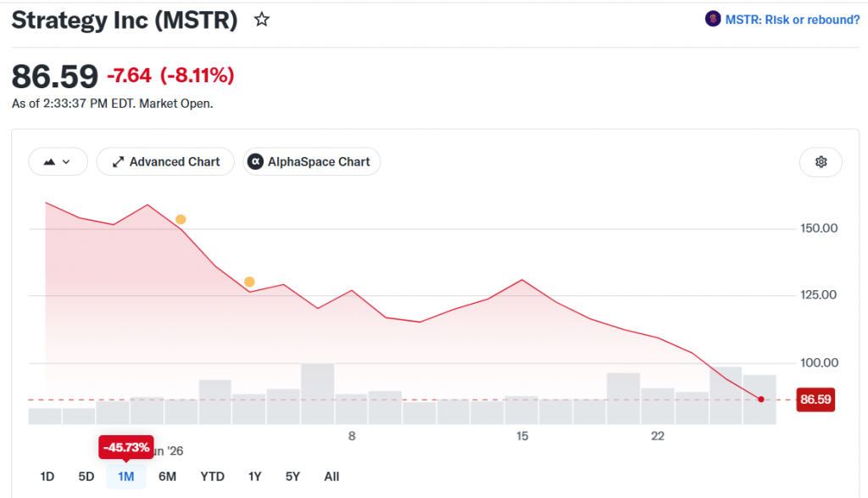This screenshot has width=868, height=498.
Task: Open chart settings gear icon
Action: point(821,162)
